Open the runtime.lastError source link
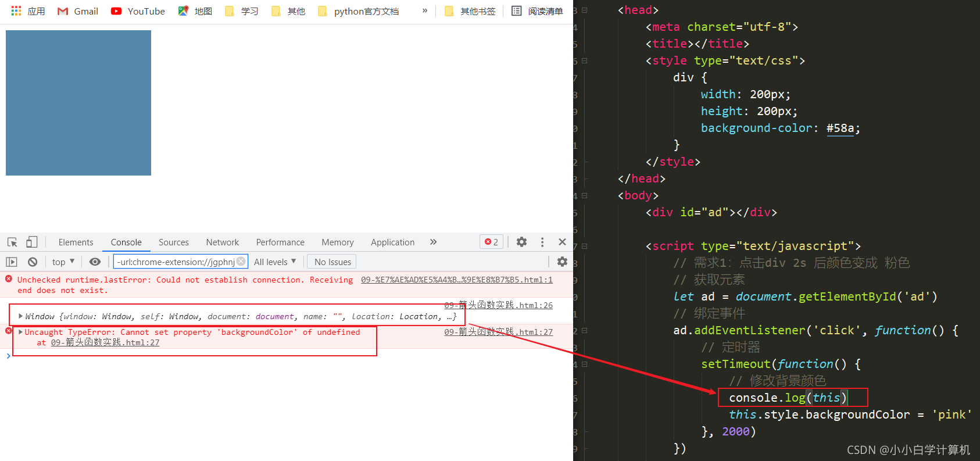 [457, 280]
